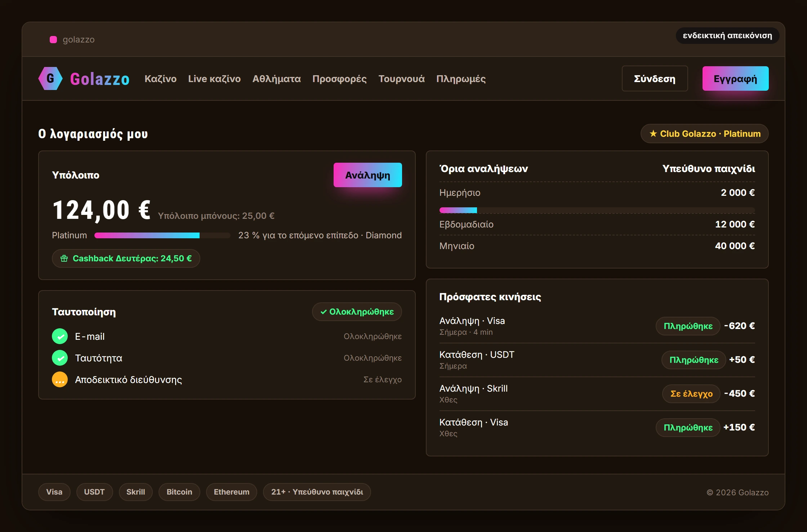Go to Αθλήματα in the navigation
This screenshot has width=807, height=532.
(277, 79)
